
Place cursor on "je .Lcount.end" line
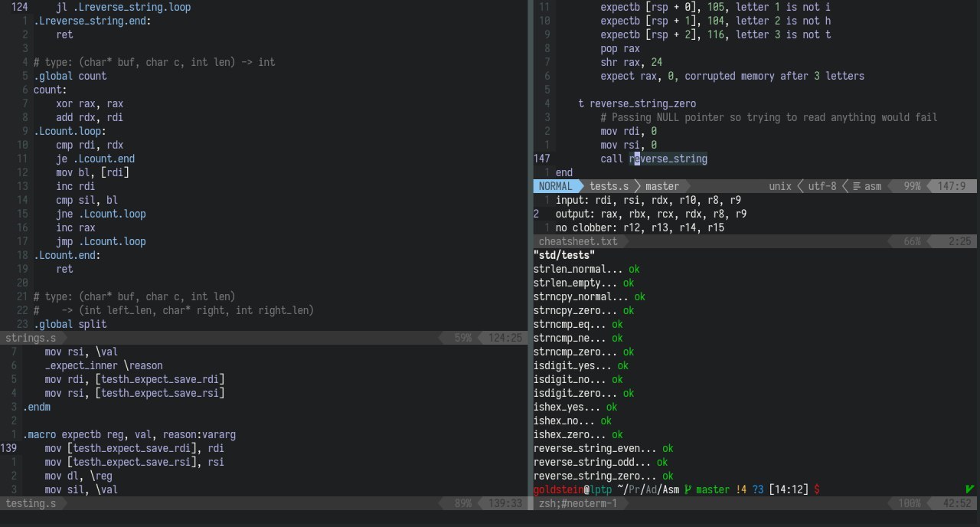96,159
